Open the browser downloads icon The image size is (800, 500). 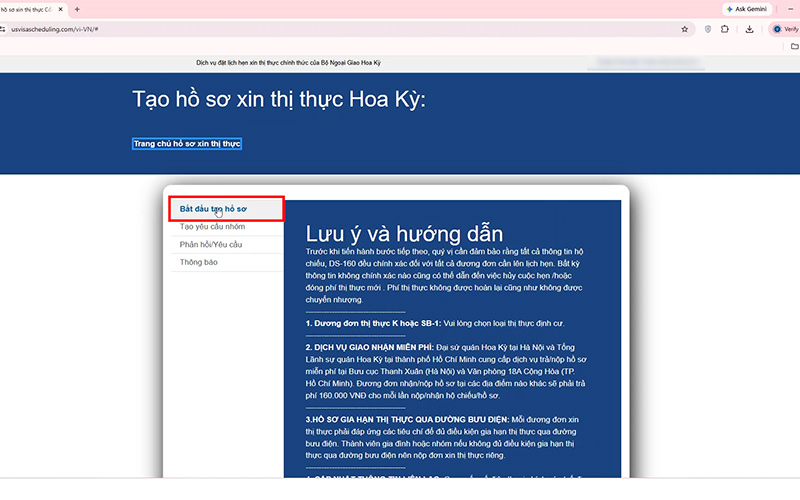coord(749,30)
